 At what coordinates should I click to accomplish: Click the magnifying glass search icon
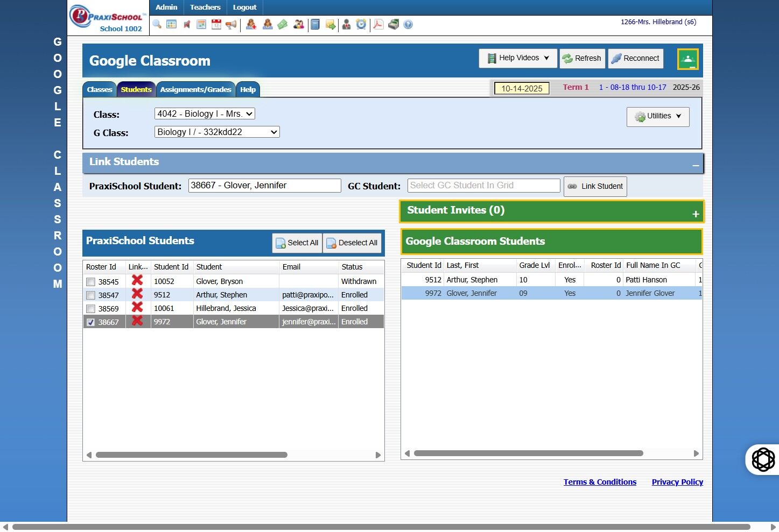157,24
